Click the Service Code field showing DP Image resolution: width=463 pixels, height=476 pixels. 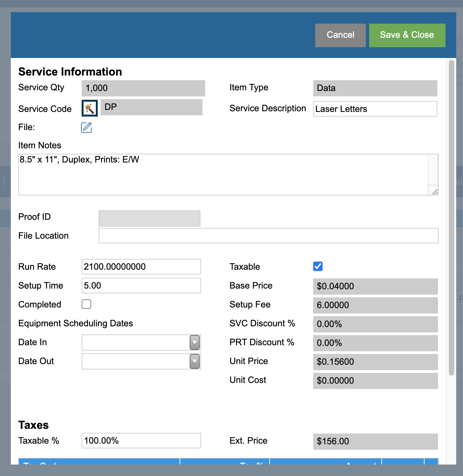tap(152, 107)
